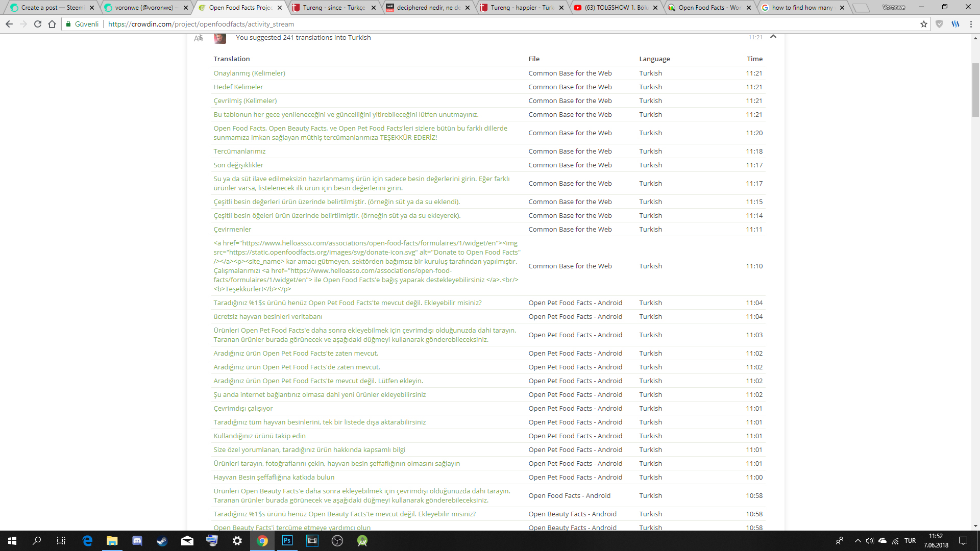Collapse the 241 translations activity group
The image size is (980, 551).
(773, 37)
